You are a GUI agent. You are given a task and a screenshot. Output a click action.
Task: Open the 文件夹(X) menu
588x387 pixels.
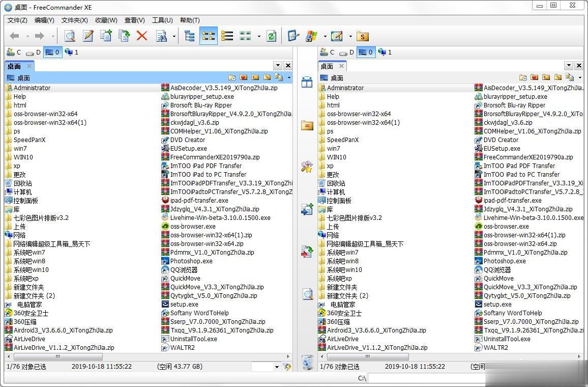(x=75, y=20)
